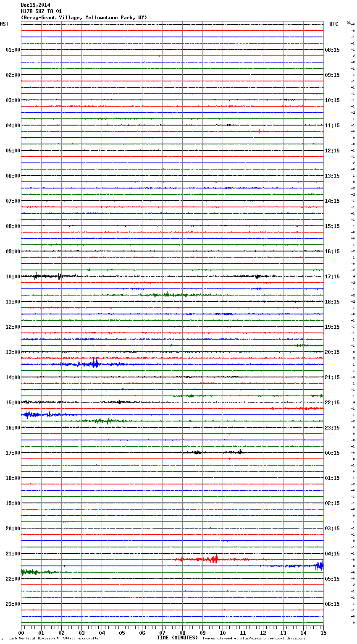The width and height of the screenshot is (357, 644).
Task: Click the 15:15 UTC time label
Action: [332, 226]
